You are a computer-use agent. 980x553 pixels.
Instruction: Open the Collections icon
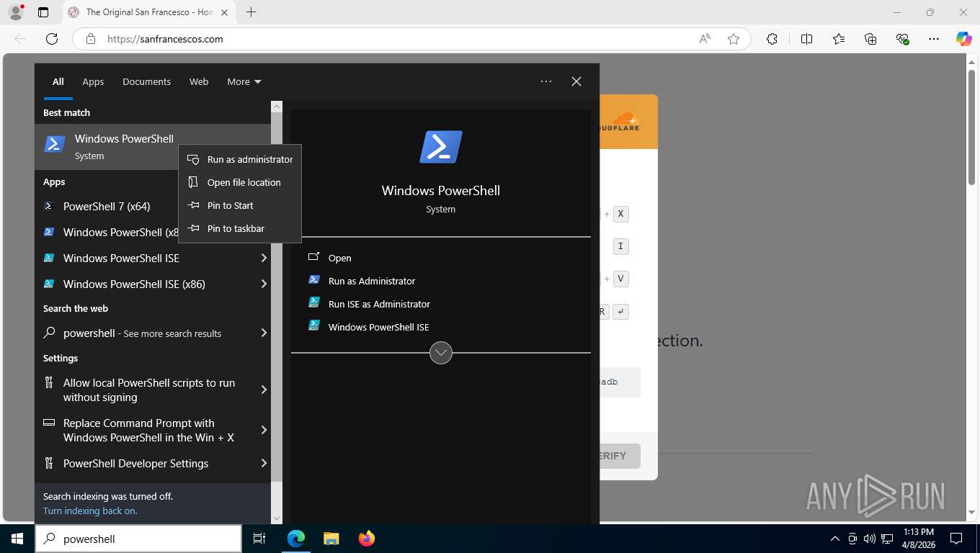[870, 39]
